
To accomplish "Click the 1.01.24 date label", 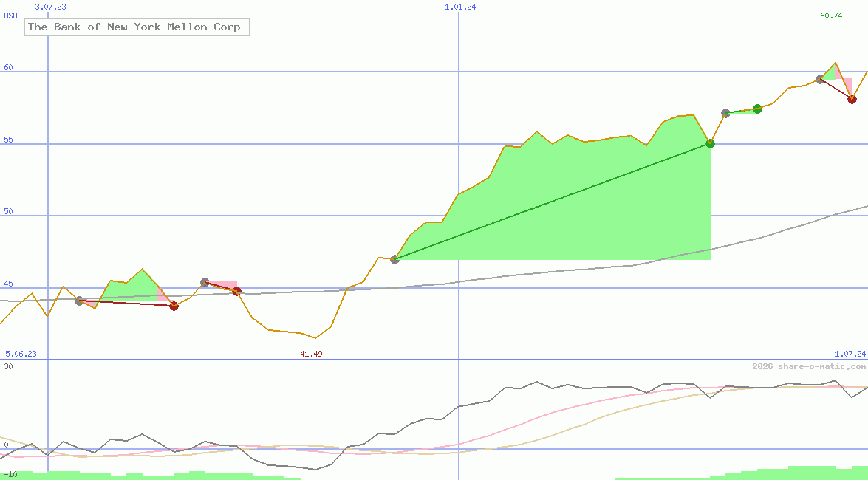I will 460,7.
